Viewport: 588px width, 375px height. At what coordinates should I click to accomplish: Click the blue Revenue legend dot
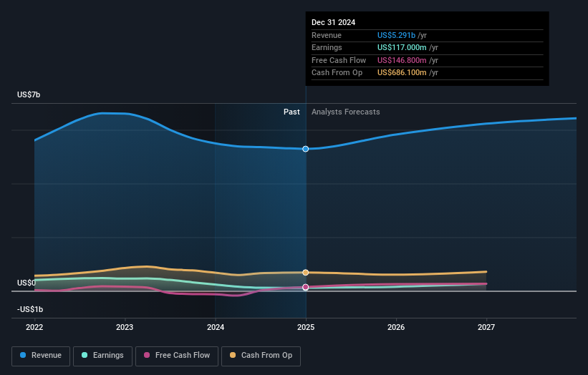(23, 355)
